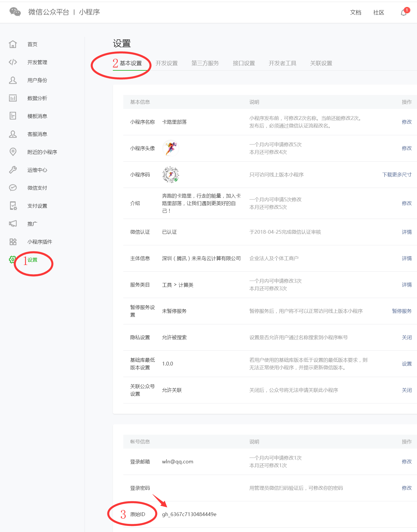
Task: Click the company name 深圳（腾讯）未来鸟云计算有限公司
Action: [201, 258]
